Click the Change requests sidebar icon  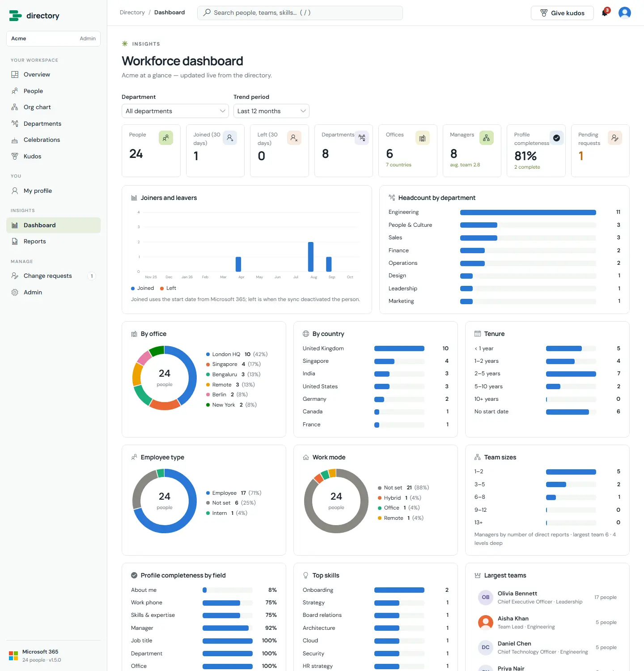(15, 276)
